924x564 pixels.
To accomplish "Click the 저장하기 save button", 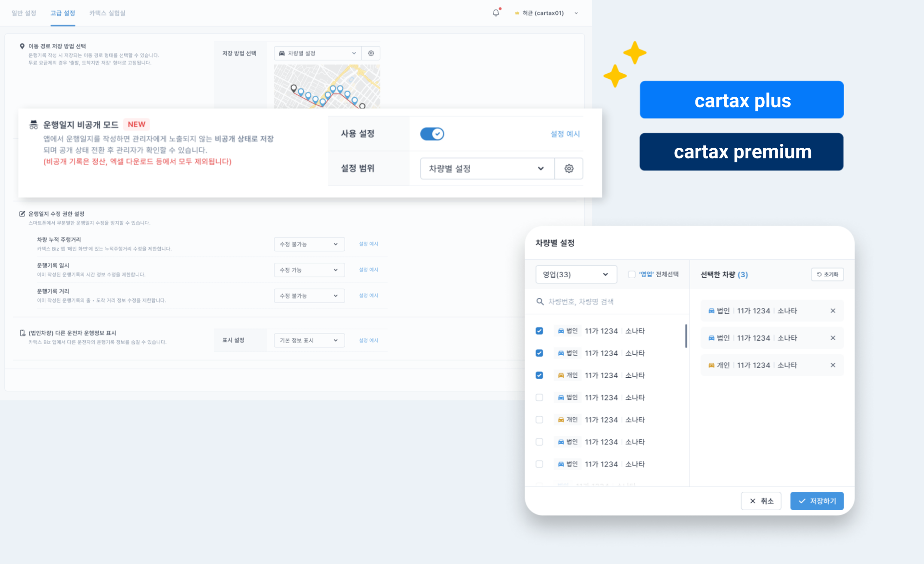I will point(817,501).
